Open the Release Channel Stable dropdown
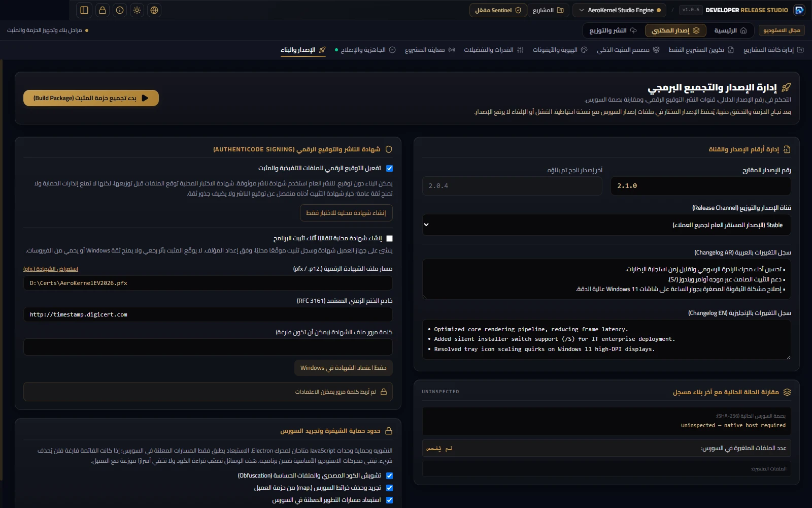Image resolution: width=812 pixels, height=508 pixels. (x=606, y=225)
